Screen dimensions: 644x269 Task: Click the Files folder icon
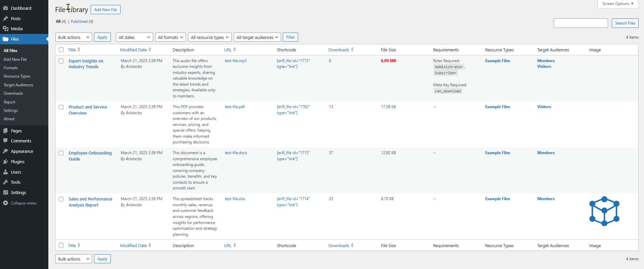tap(5, 39)
